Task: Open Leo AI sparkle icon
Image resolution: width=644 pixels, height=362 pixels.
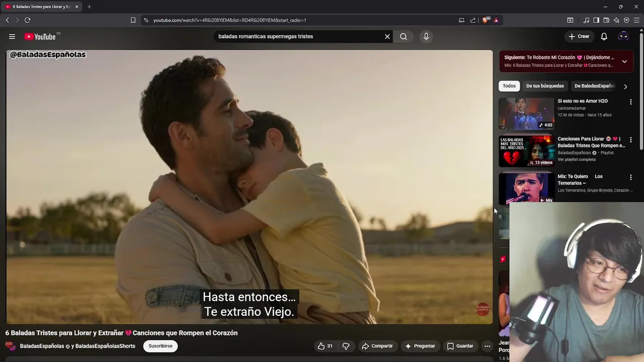Action: (616, 20)
